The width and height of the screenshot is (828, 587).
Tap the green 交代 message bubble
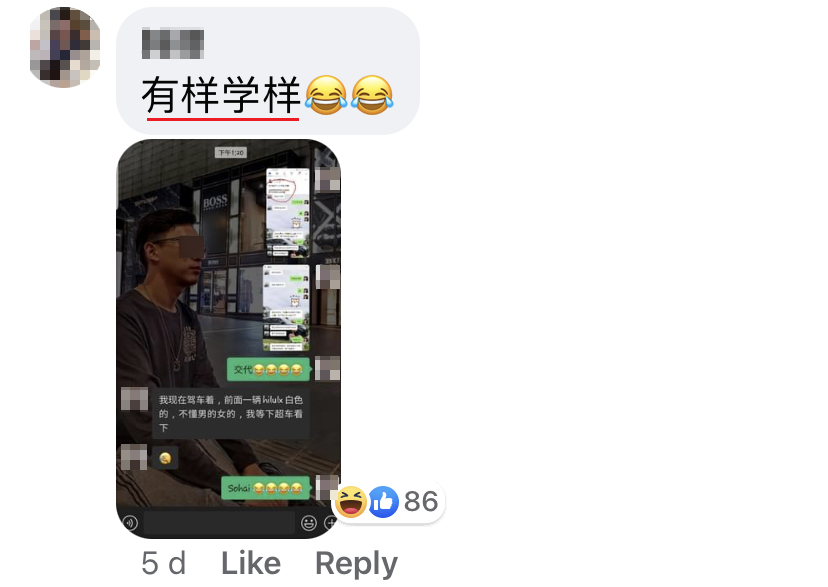tap(269, 370)
